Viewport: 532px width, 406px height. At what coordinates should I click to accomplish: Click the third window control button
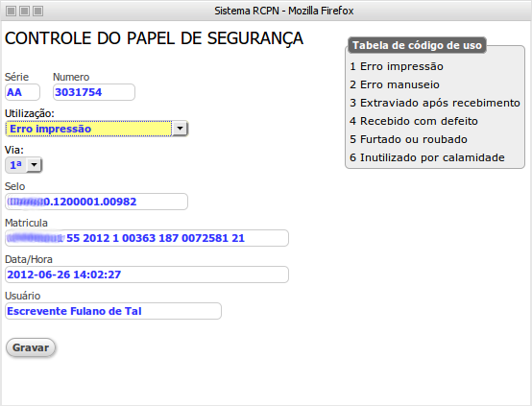(38, 11)
